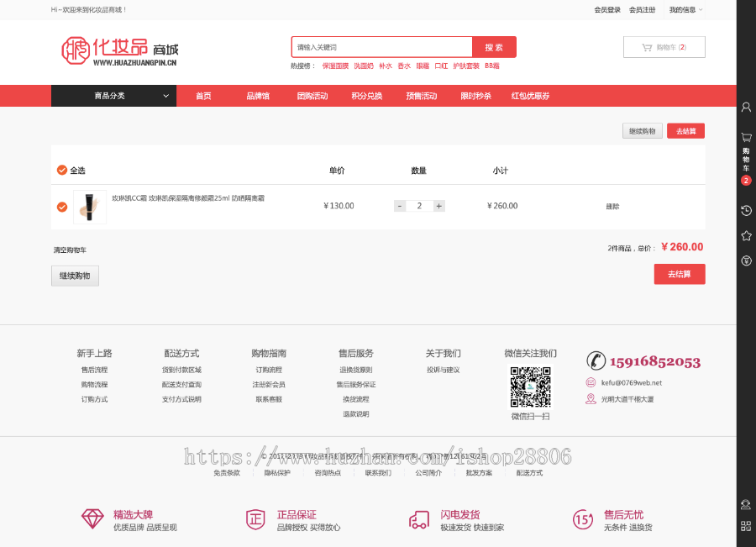756x547 pixels.
Task: Open the product title 玫琳凯CC霜 link
Action: [188, 198]
